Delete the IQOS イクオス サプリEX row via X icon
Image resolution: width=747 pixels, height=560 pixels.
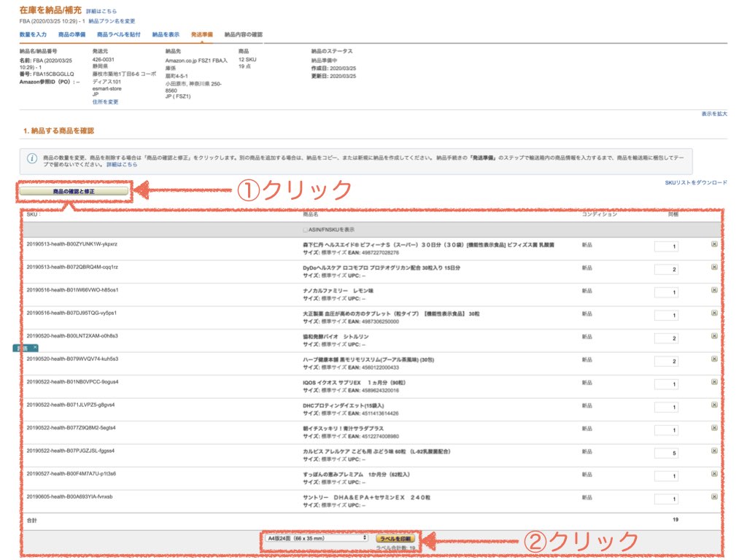[x=714, y=382]
